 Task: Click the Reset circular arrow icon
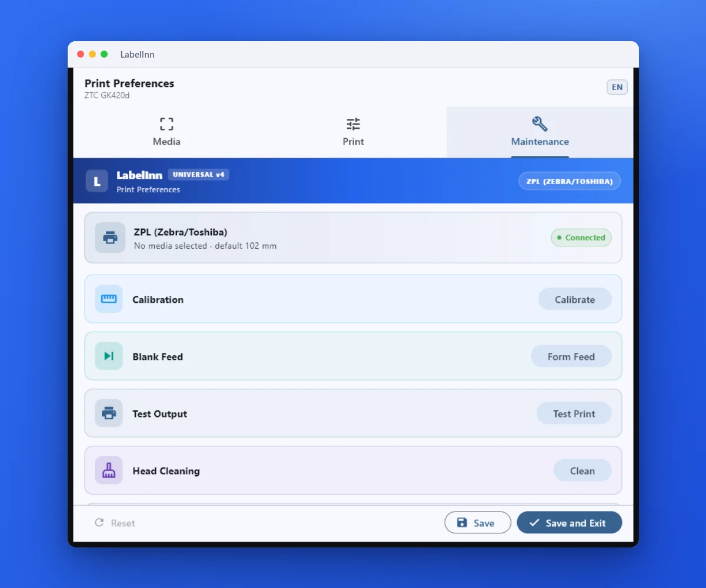(99, 523)
